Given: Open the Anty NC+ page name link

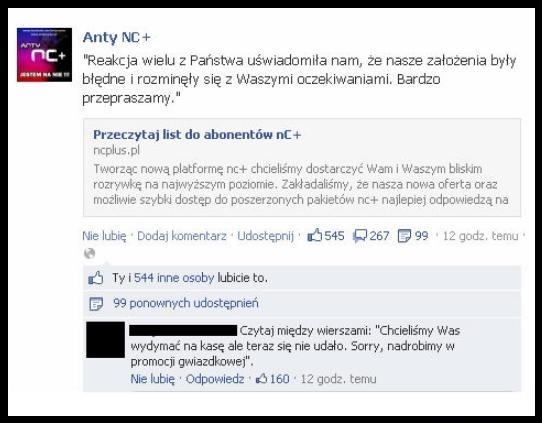Looking at the screenshot, I should 116,37.
